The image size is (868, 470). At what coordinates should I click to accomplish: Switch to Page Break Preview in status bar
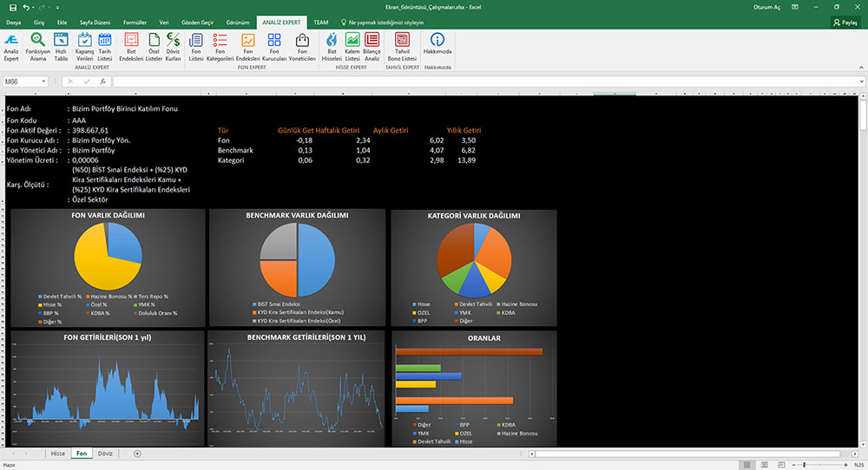(x=781, y=465)
